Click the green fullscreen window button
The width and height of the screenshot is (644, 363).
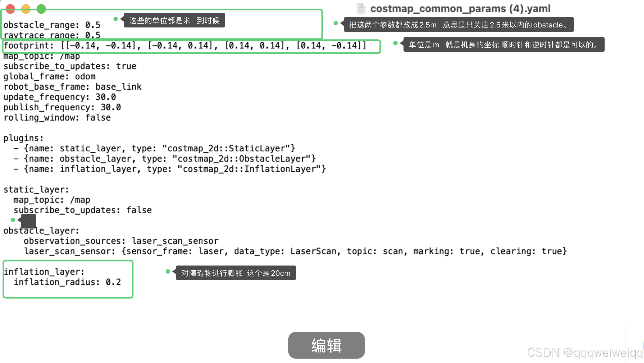pyautogui.click(x=41, y=9)
